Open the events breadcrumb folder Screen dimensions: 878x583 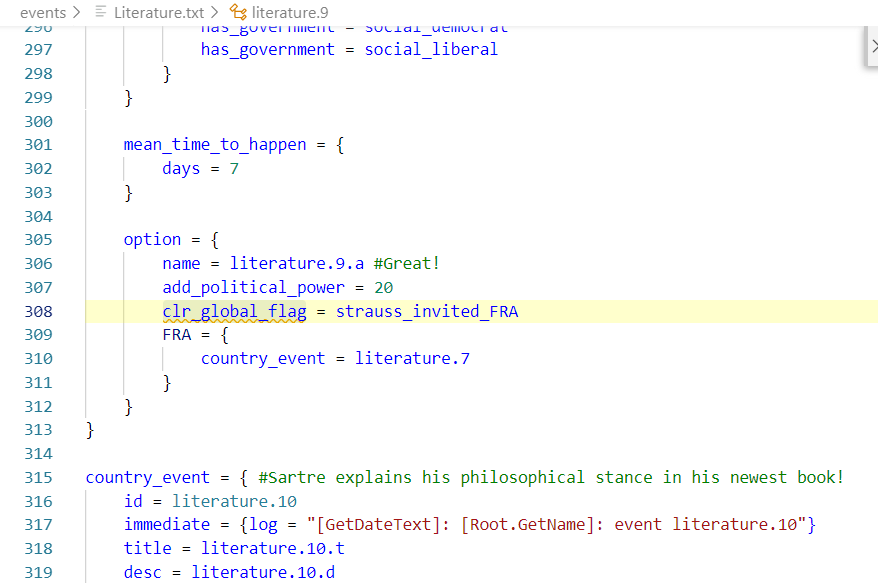(43, 12)
